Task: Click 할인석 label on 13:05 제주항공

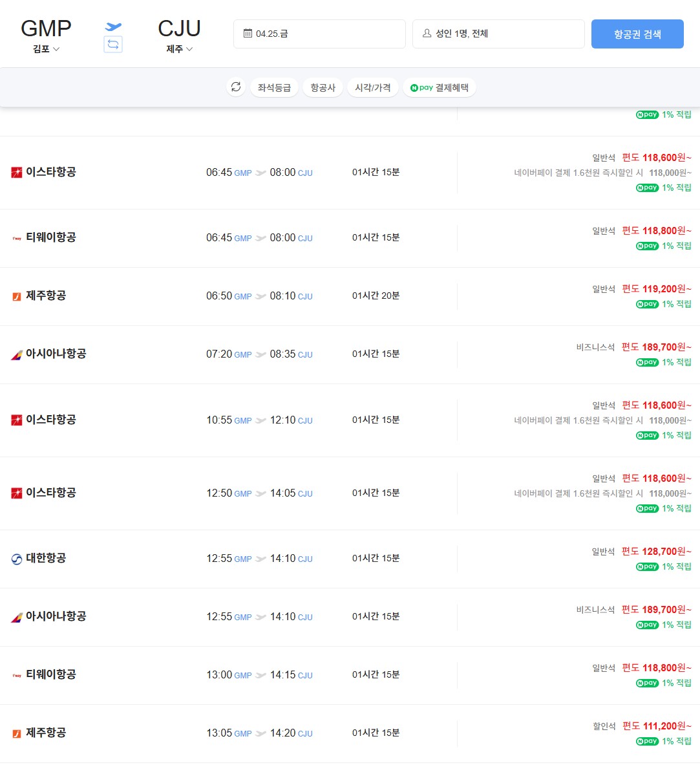Action: point(604,726)
